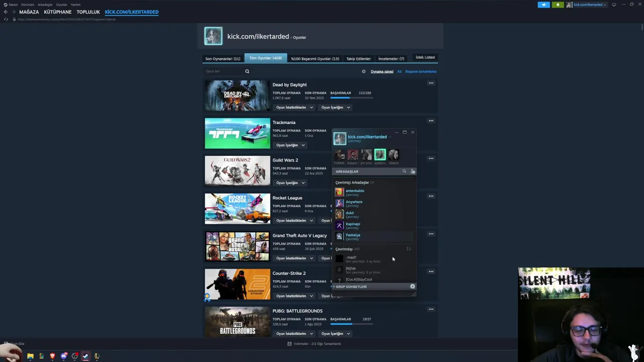This screenshot has width=644, height=362.
Task: Open İndirmeler downloads status at bottom
Action: coord(314,344)
